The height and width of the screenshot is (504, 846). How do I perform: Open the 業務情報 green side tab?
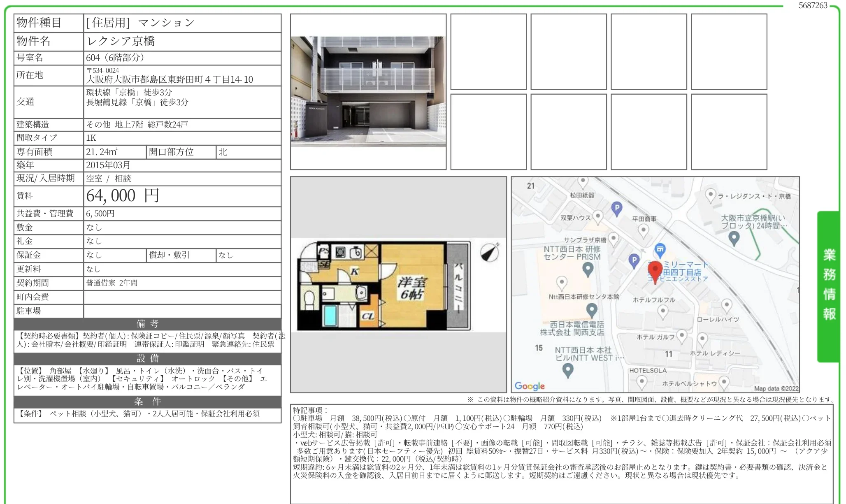point(829,286)
